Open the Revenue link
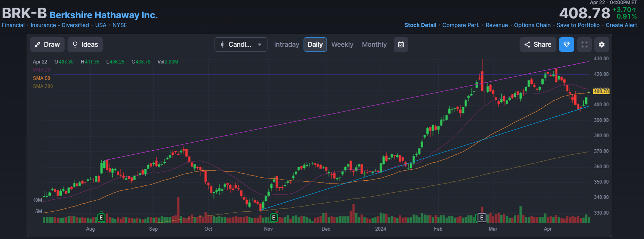644x239 pixels. coord(497,25)
